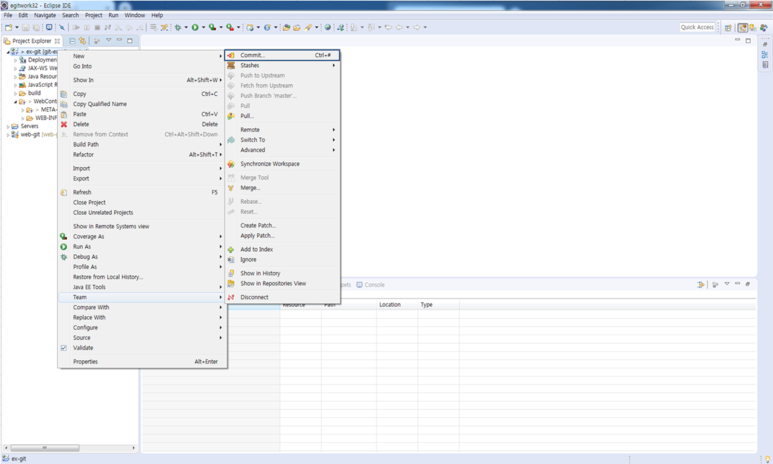Switch to the Console tab
This screenshot has height=464, width=773.
(370, 285)
